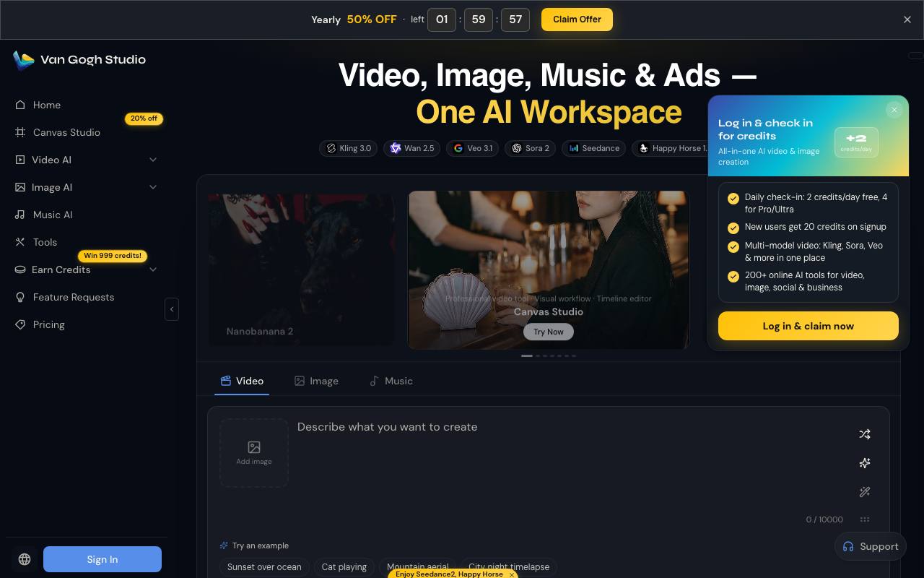
Task: Click the Van Gogh Studio logo icon
Action: coord(24,60)
